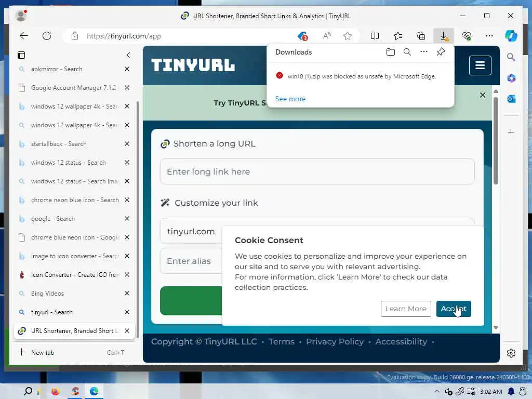Viewport: 532px width, 399px height.
Task: Activate Read aloud icon in address bar
Action: click(327, 36)
